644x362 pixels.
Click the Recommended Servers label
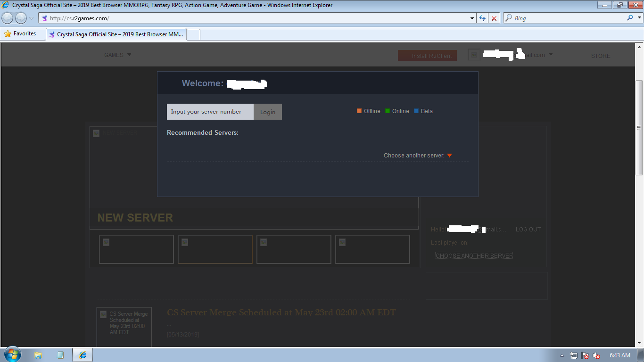click(203, 133)
